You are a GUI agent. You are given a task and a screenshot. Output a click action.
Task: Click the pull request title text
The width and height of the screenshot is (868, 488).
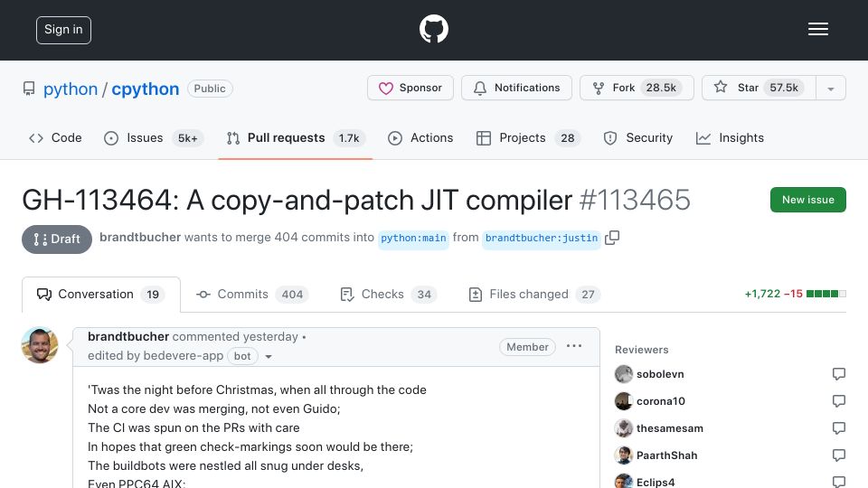click(x=297, y=200)
